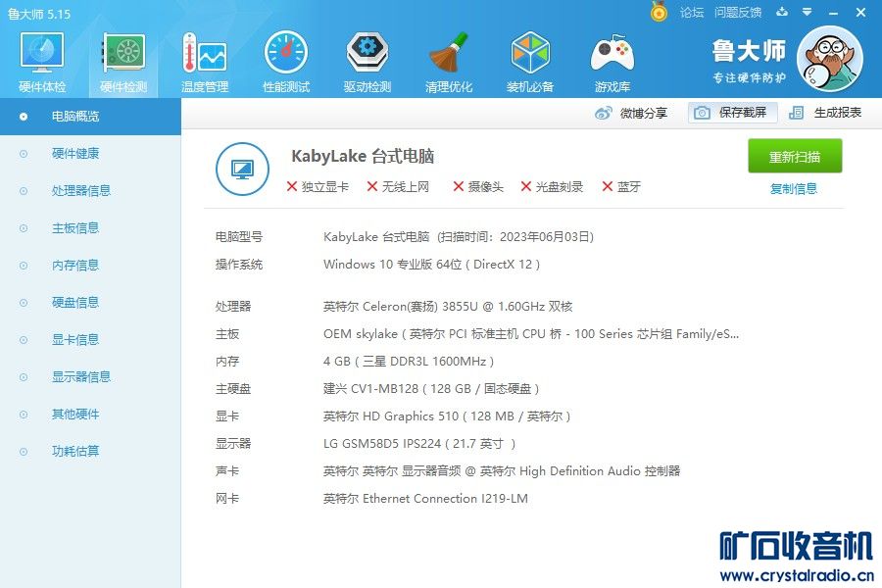The width and height of the screenshot is (882, 588).
Task: Click the 处理器 row label
Action: [x=233, y=307]
